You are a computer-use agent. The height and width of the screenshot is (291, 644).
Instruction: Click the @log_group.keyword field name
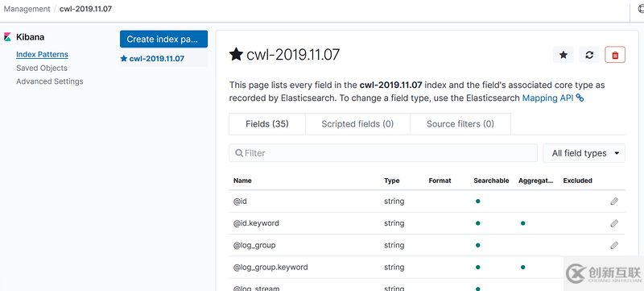point(270,267)
